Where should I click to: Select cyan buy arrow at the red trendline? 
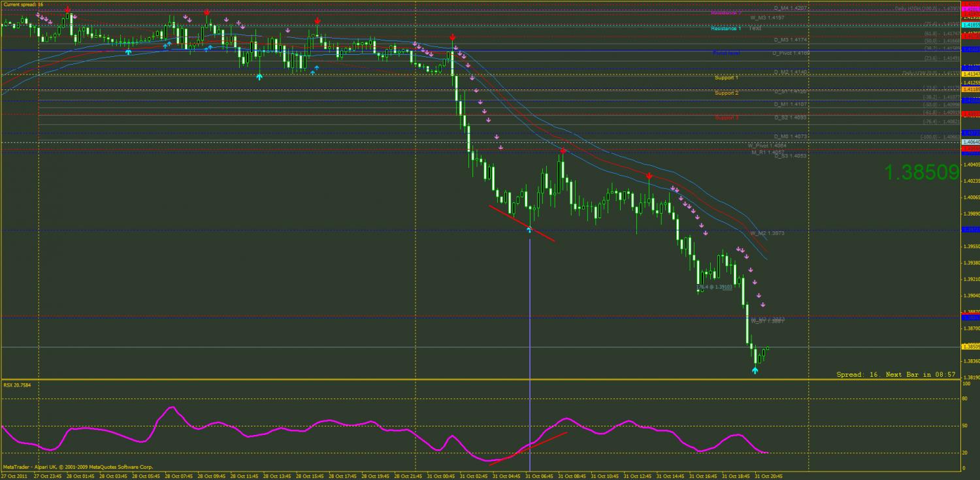(529, 230)
